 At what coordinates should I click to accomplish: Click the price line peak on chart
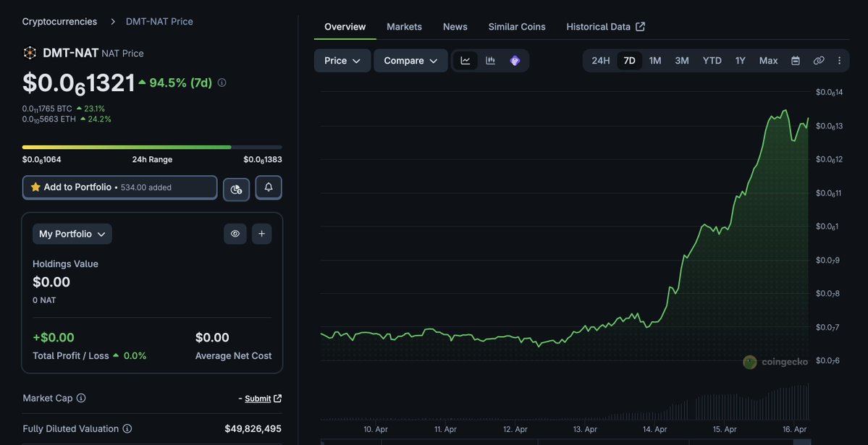[x=784, y=111]
